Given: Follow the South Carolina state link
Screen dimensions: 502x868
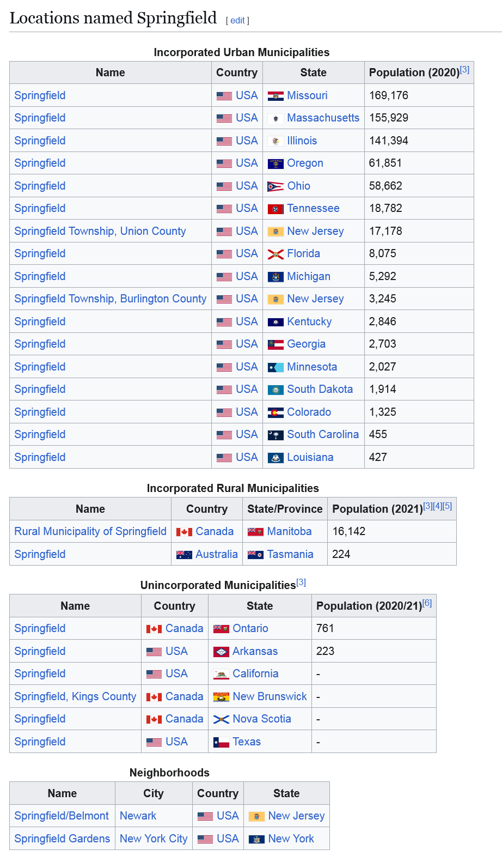Looking at the screenshot, I should 323,434.
